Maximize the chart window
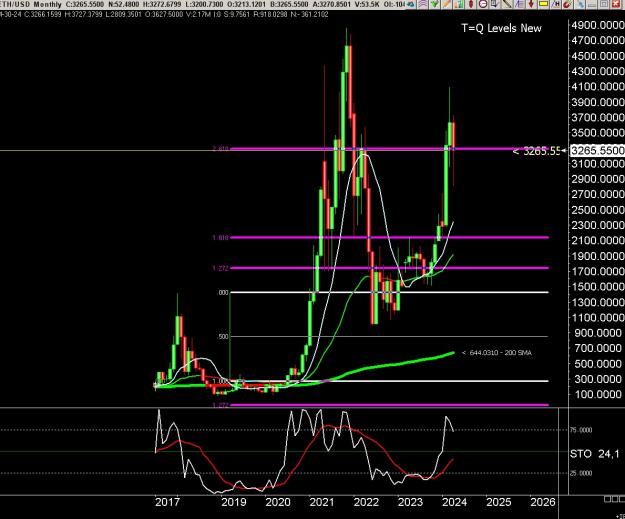 pos(604,4)
